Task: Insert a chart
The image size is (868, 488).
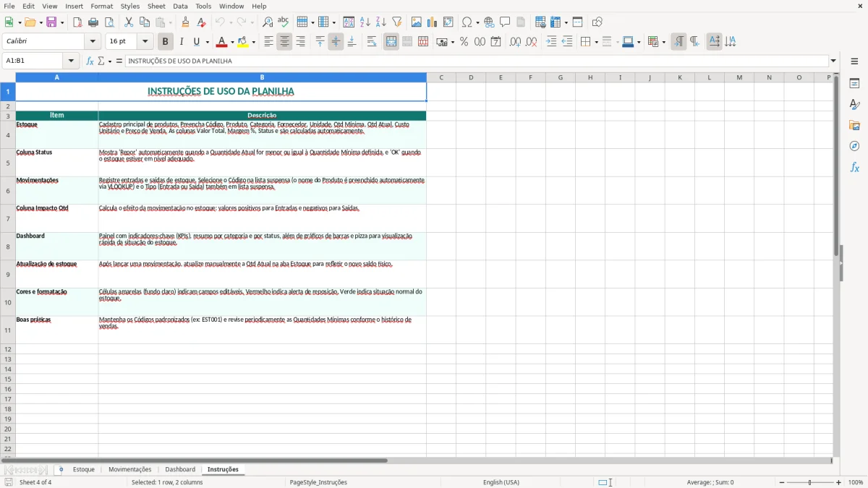Action: pos(433,22)
